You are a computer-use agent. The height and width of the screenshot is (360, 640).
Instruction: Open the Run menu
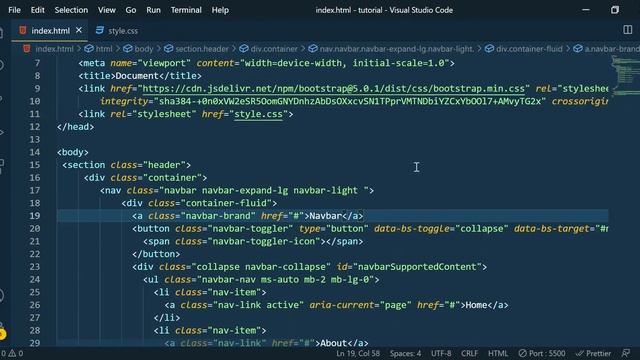(x=153, y=10)
